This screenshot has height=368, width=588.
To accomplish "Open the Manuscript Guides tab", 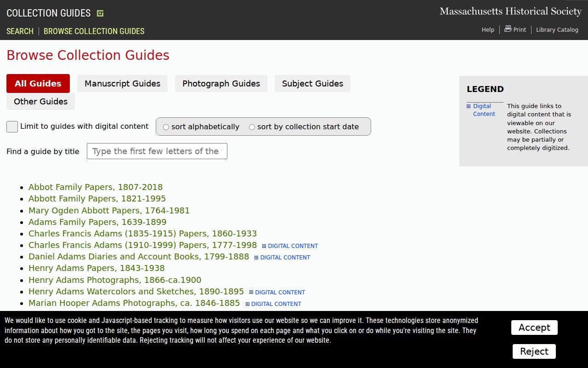I will [123, 83].
